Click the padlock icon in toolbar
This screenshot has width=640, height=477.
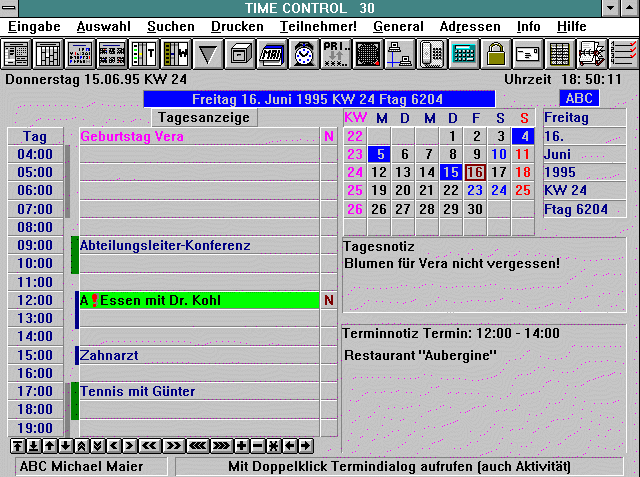point(495,54)
